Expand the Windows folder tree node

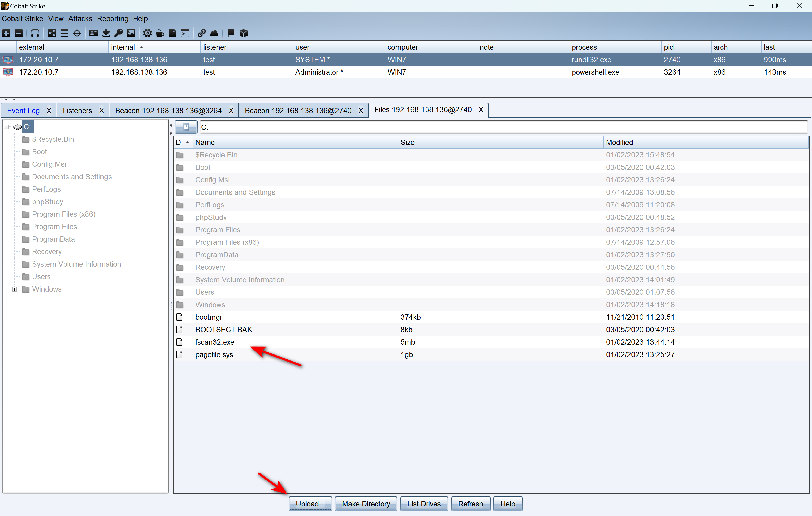pos(15,289)
